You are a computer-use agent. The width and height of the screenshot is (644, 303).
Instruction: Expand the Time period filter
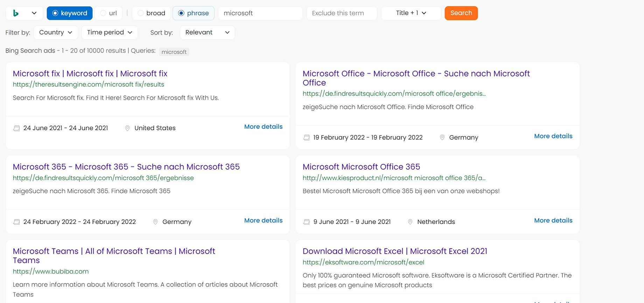(x=110, y=33)
